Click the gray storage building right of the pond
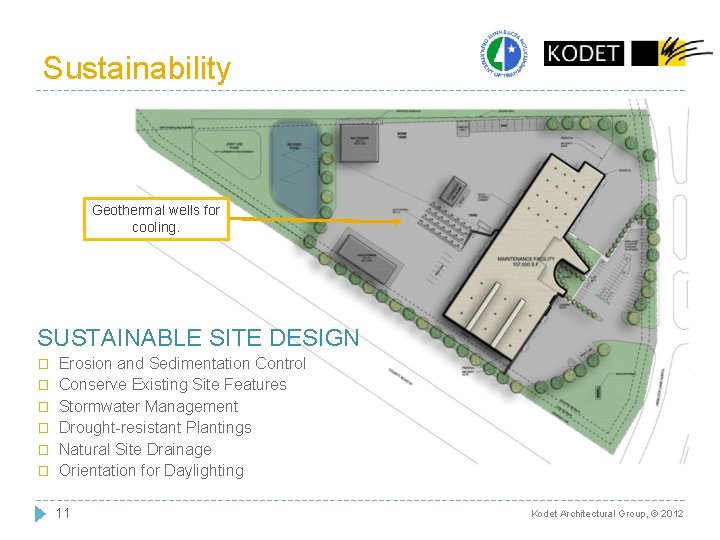The image size is (720, 540). pyautogui.click(x=359, y=142)
